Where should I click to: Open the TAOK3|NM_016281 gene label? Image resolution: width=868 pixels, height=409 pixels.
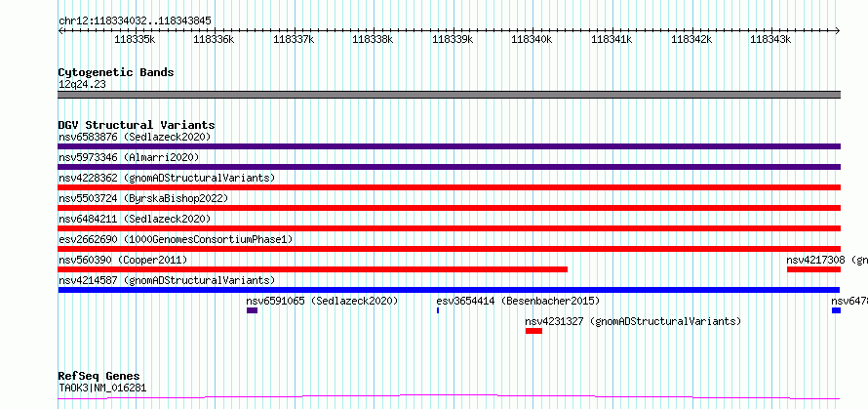102,388
